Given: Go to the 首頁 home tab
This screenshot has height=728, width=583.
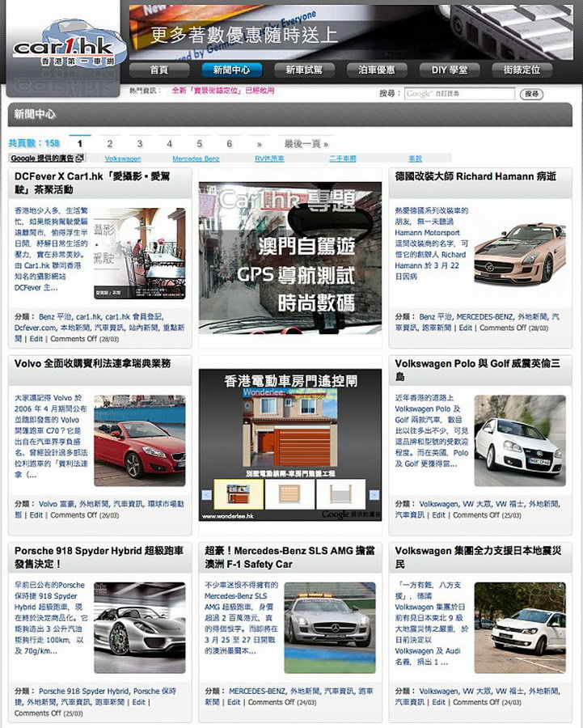Looking at the screenshot, I should pos(159,70).
